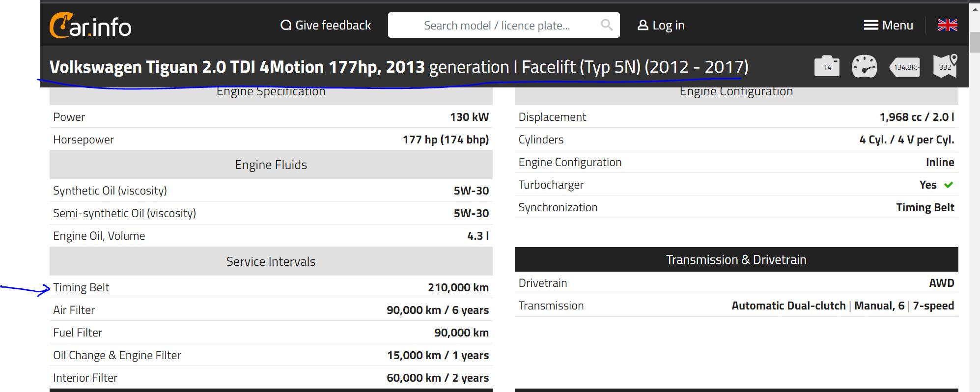Screen dimensions: 980x392
Task: Click the car.info logo
Action: pyautogui.click(x=90, y=26)
